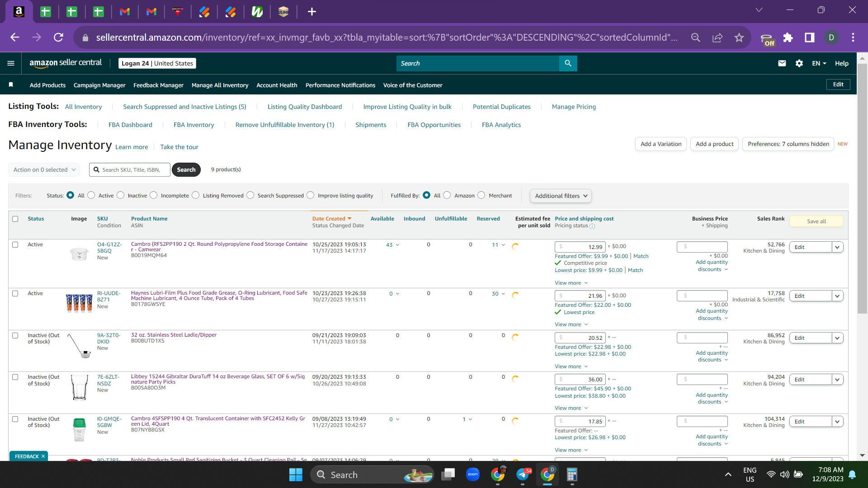Bookmark this page with the star icon
The image size is (868, 488).
(x=739, y=38)
